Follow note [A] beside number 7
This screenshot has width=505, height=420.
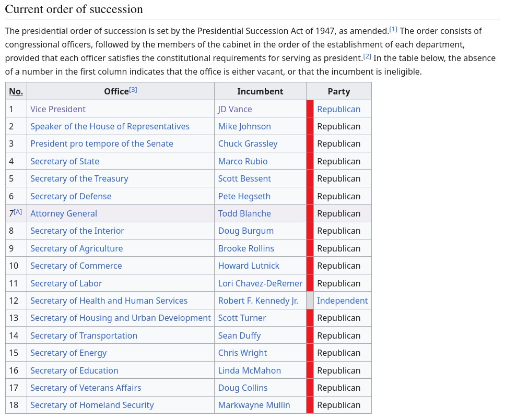pos(18,212)
